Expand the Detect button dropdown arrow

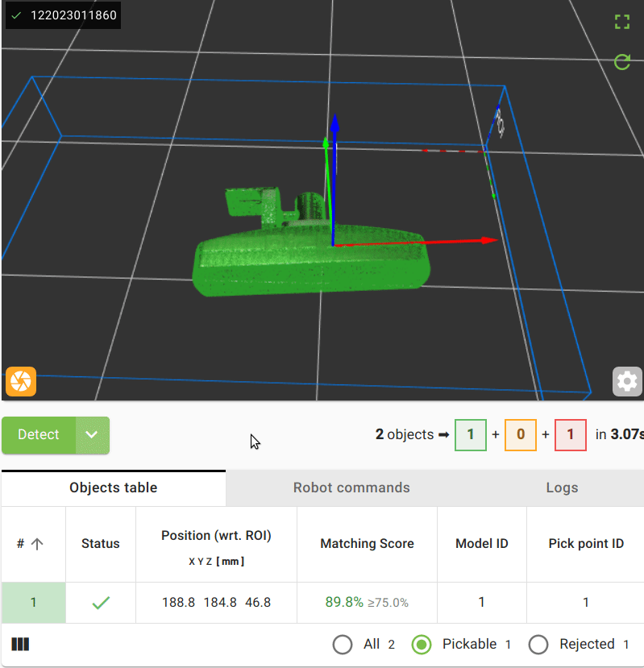click(x=92, y=435)
